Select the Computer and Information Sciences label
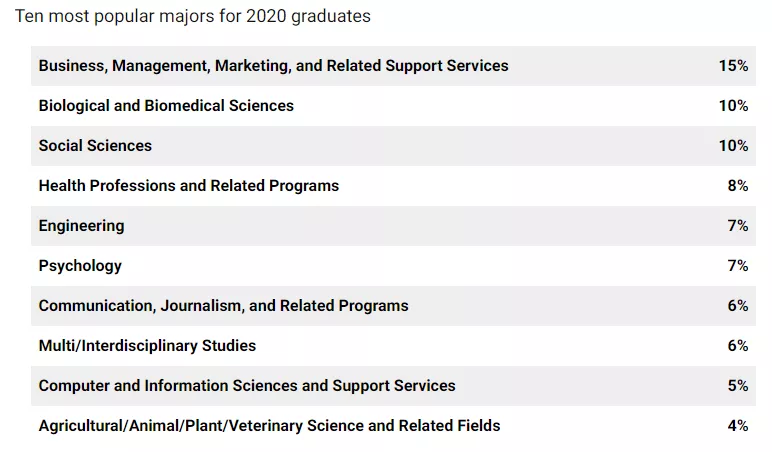This screenshot has height=452, width=772. point(247,386)
